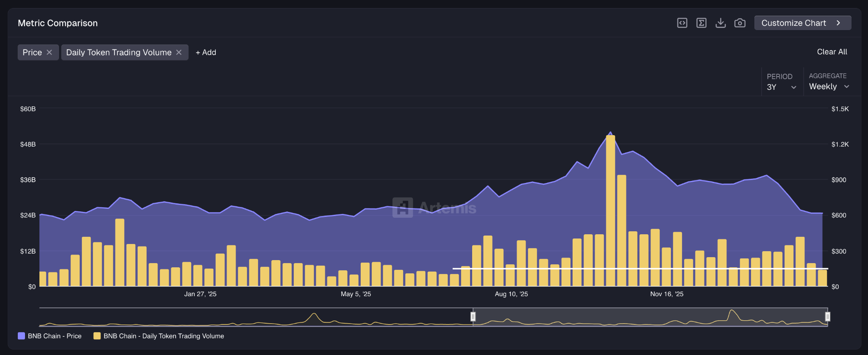Click the left range slider handle
Image resolution: width=868 pixels, height=355 pixels.
[473, 316]
